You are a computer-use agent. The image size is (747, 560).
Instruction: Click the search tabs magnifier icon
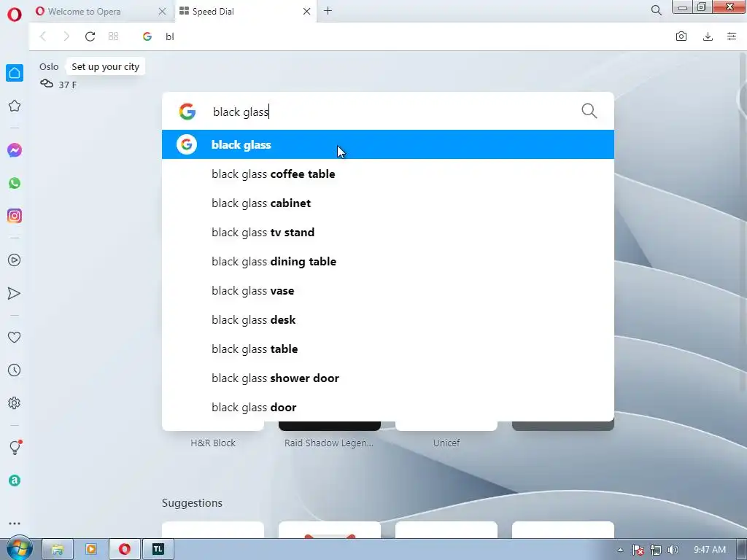(657, 10)
